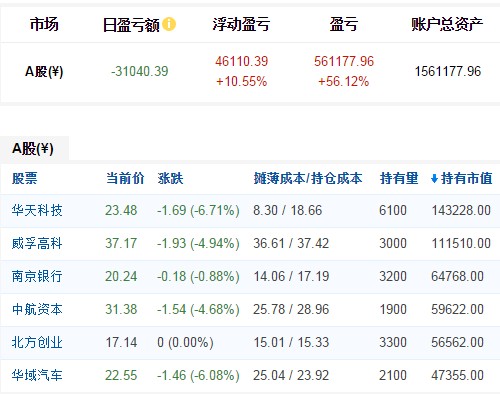Click the 日盈亏额 value -31040.39
Image resolution: width=500 pixels, height=394 pixels.
[140, 71]
